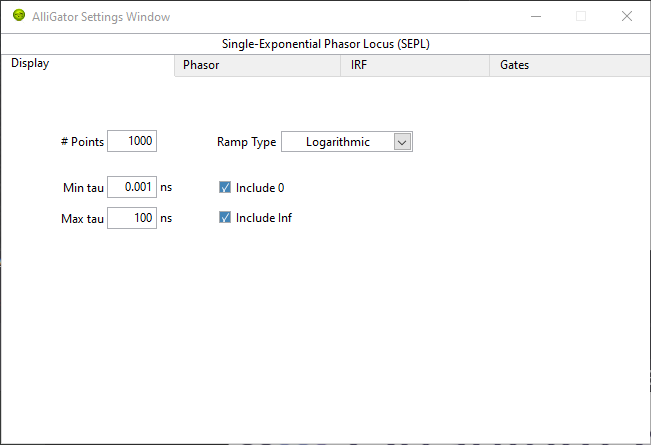
Task: Click the Max tau value field
Action: (132, 218)
